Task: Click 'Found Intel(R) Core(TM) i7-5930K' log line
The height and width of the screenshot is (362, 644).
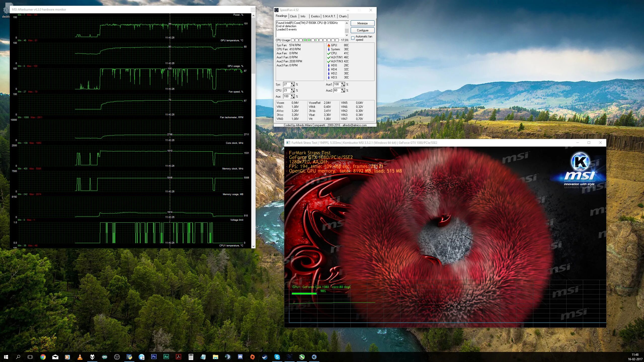Action: tap(307, 23)
